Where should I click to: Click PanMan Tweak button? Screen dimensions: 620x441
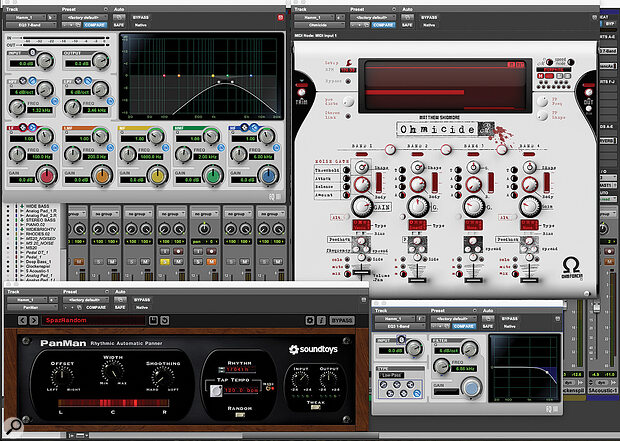tap(315, 407)
